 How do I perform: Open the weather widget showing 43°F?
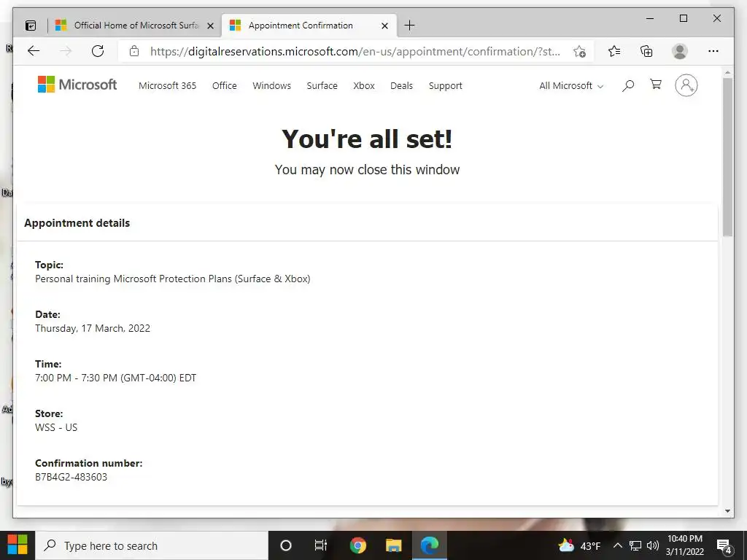tap(579, 545)
